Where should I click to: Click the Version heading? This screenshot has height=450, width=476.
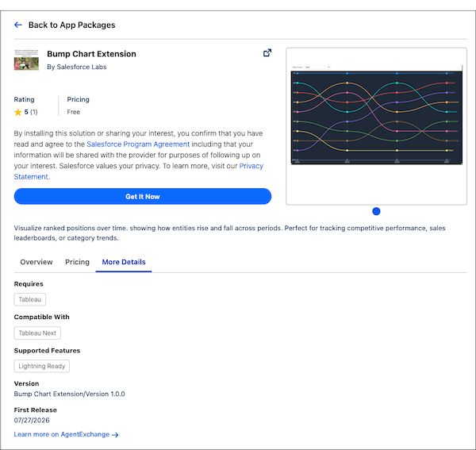click(26, 384)
